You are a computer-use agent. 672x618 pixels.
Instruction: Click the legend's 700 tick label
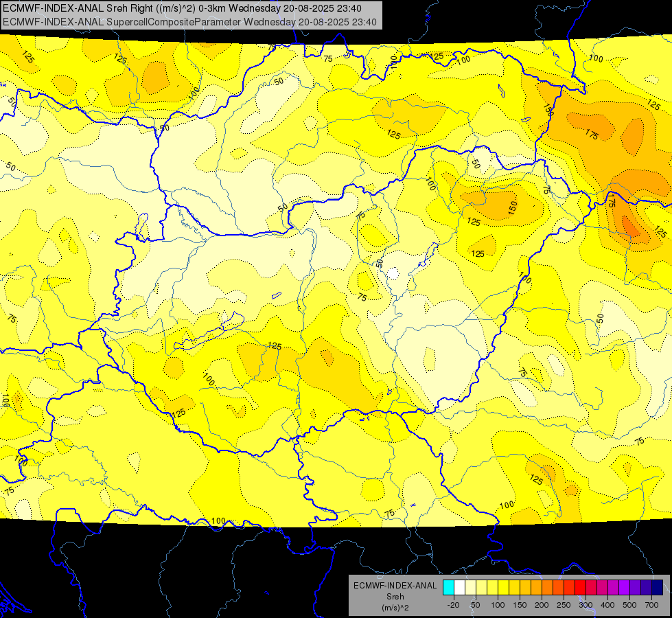tap(652, 605)
